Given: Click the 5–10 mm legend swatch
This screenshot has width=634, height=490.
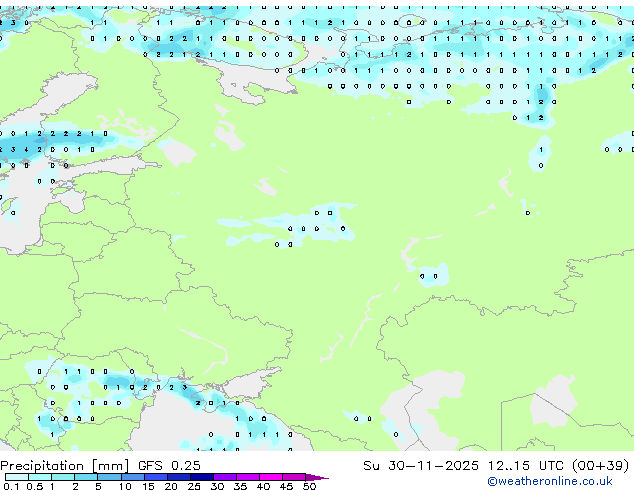Looking at the screenshot, I should (x=109, y=477).
